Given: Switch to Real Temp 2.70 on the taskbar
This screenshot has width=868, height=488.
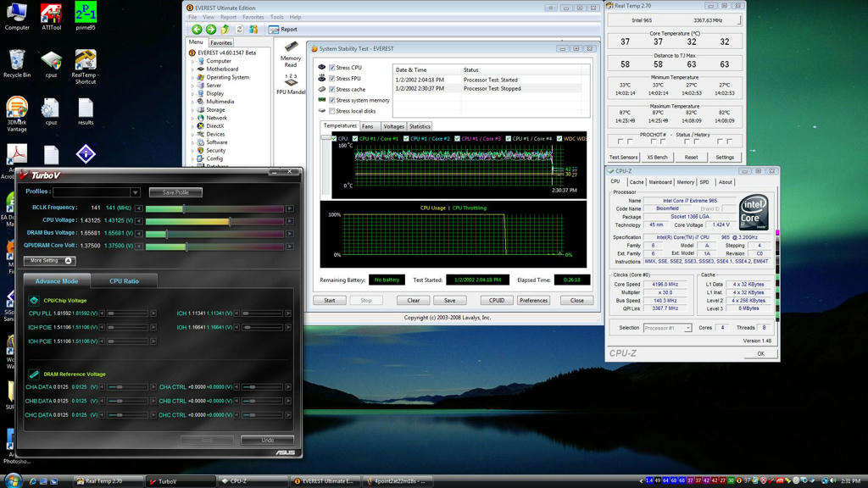Looking at the screenshot, I should pos(108,481).
